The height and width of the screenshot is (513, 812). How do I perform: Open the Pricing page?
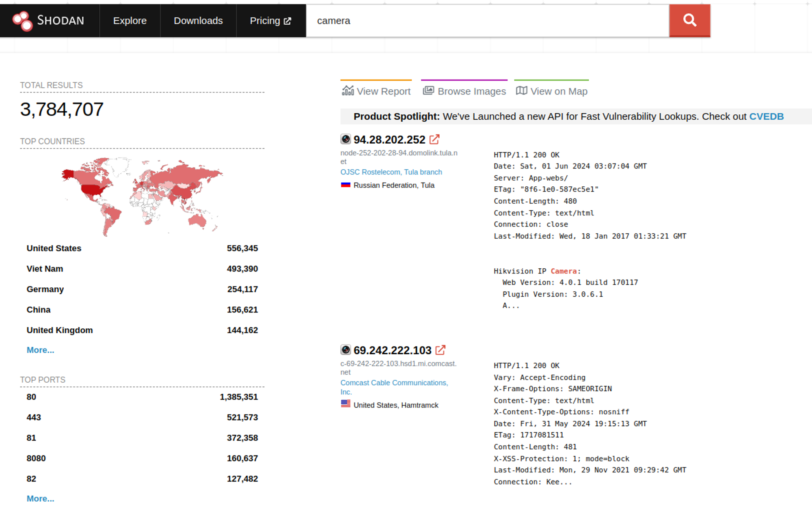click(x=271, y=21)
